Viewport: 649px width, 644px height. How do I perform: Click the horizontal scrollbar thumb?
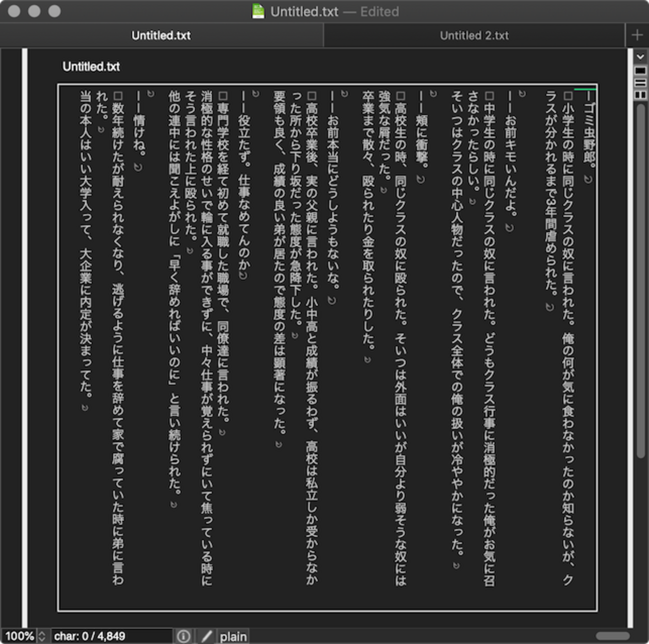(x=613, y=636)
